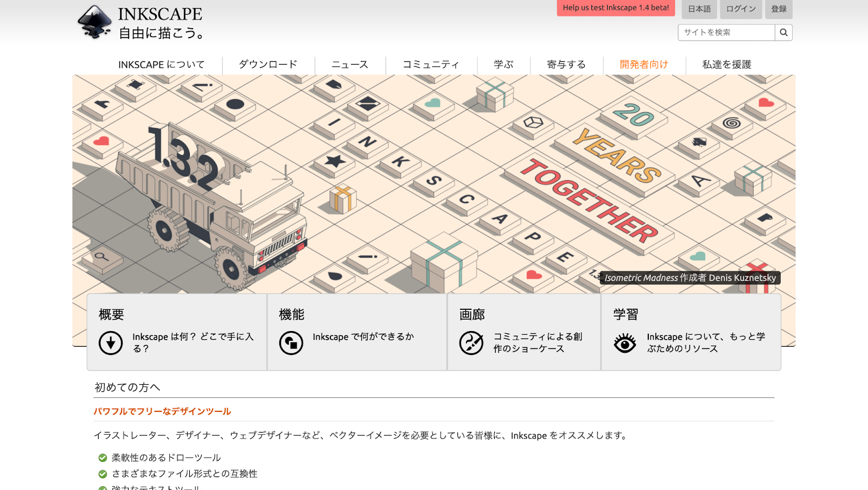Click the さまざまなファイル形式との互換性 list item
This screenshot has height=490, width=868.
pyautogui.click(x=184, y=474)
